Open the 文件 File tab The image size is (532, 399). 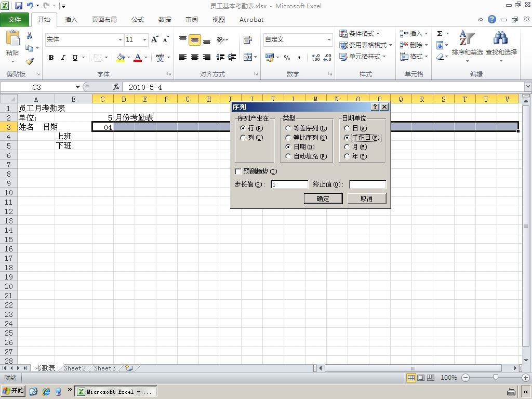pyautogui.click(x=14, y=20)
